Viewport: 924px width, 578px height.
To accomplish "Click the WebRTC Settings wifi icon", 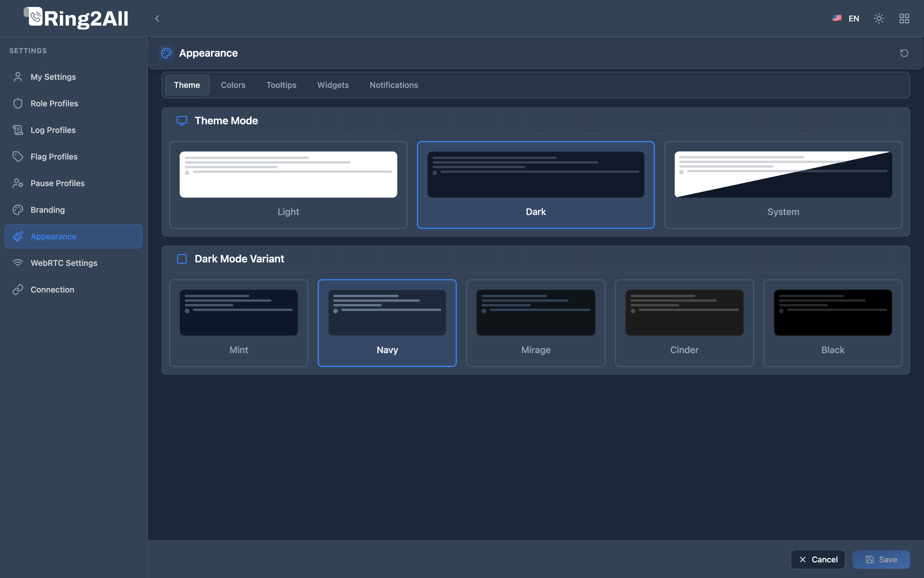I will pos(18,263).
